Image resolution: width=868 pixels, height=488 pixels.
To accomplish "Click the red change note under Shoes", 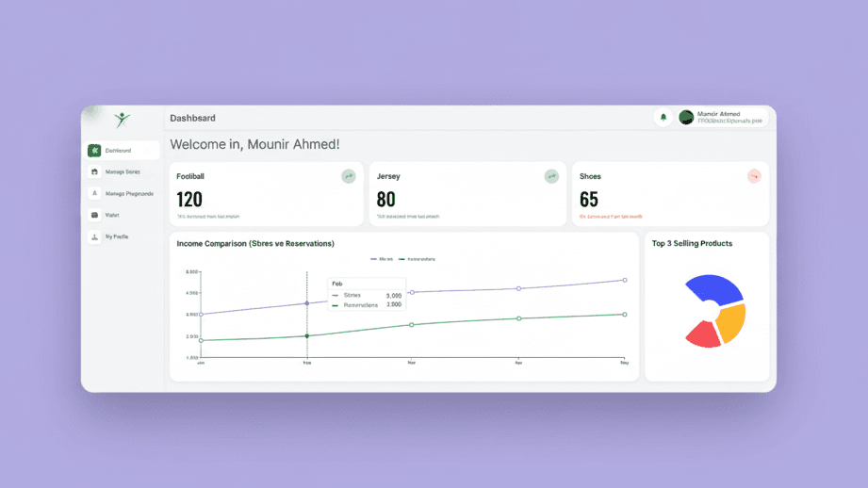I will click(x=611, y=217).
